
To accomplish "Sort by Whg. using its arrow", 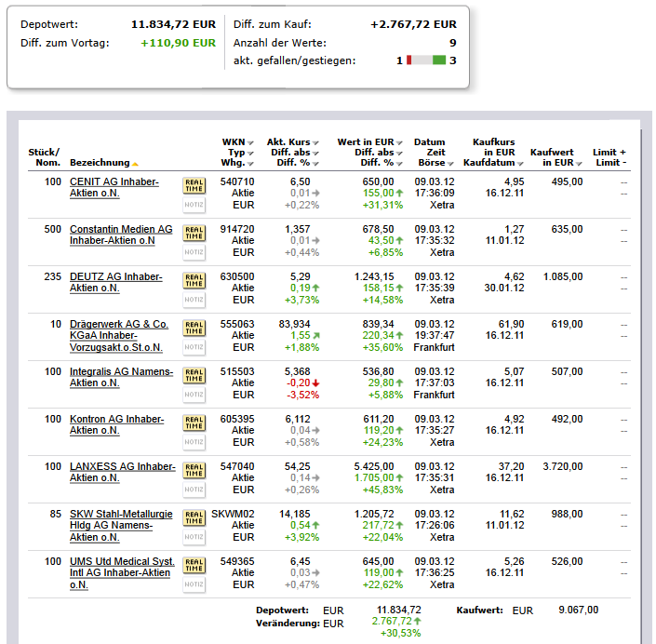I will [x=250, y=164].
